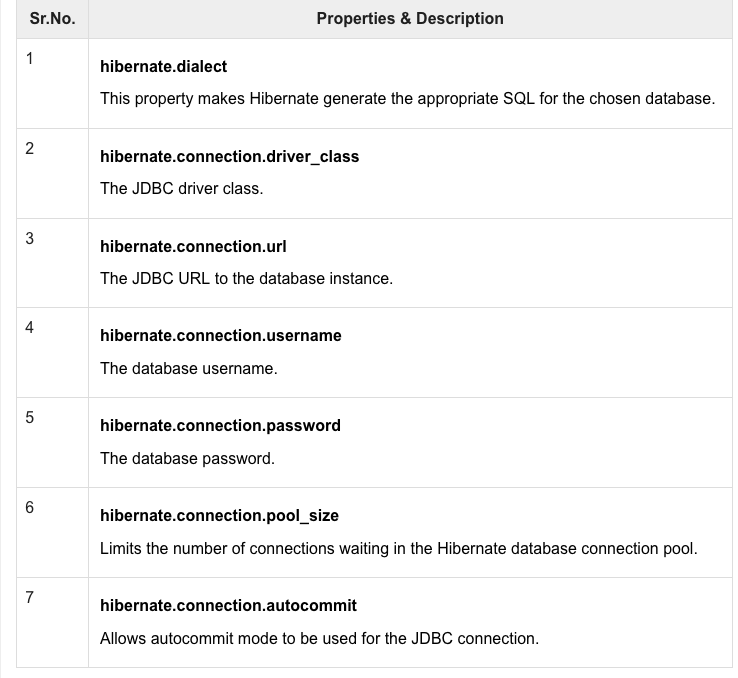The height and width of the screenshot is (678, 738).
Task: Click serial number 3 cell
Action: coord(52,263)
